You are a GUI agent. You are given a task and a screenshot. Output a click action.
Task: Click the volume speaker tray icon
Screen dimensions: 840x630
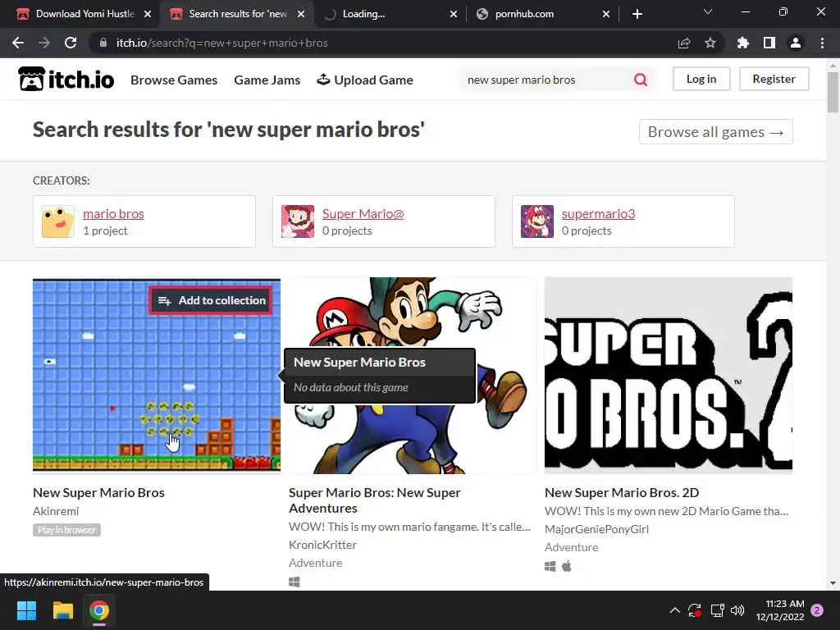click(737, 610)
